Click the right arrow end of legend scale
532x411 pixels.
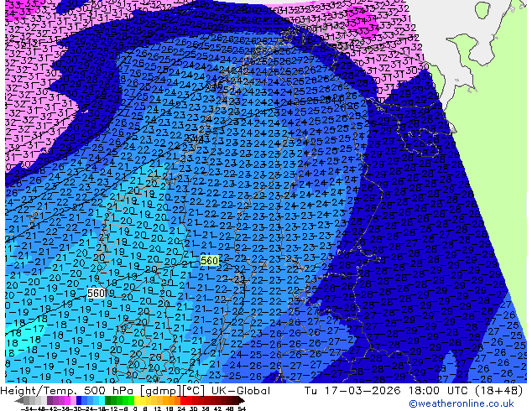tap(242, 400)
